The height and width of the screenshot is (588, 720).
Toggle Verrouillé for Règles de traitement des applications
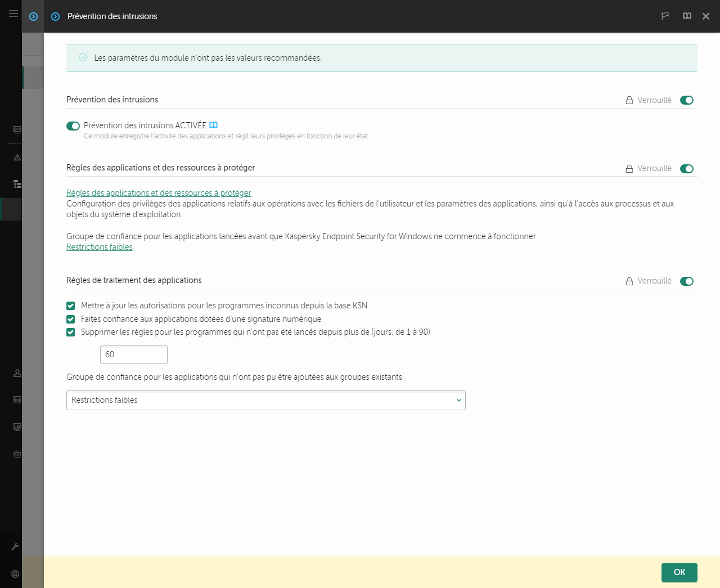[x=686, y=281]
